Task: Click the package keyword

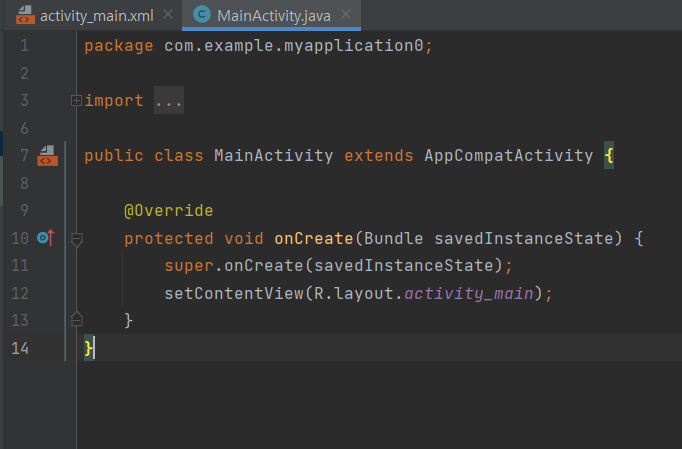Action: [x=119, y=46]
